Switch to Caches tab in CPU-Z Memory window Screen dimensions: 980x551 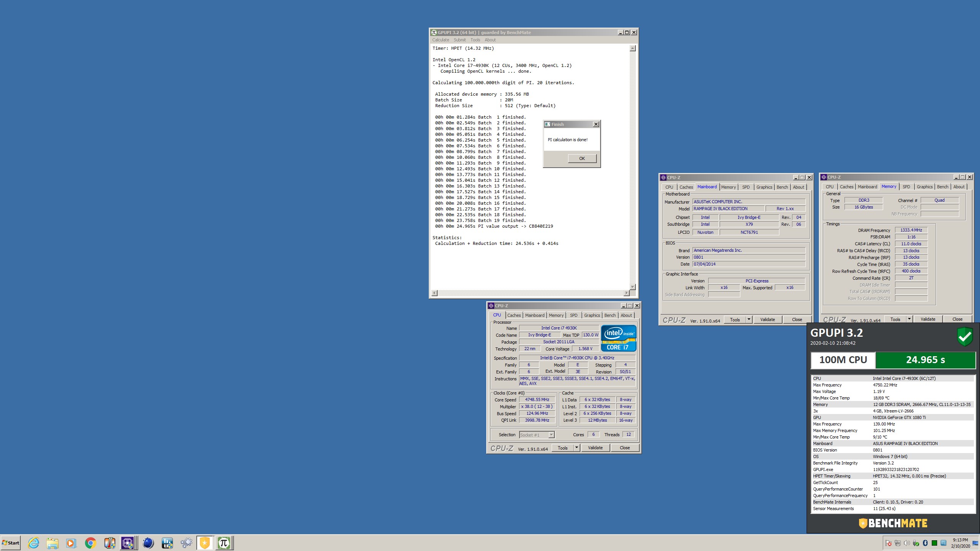[846, 187]
